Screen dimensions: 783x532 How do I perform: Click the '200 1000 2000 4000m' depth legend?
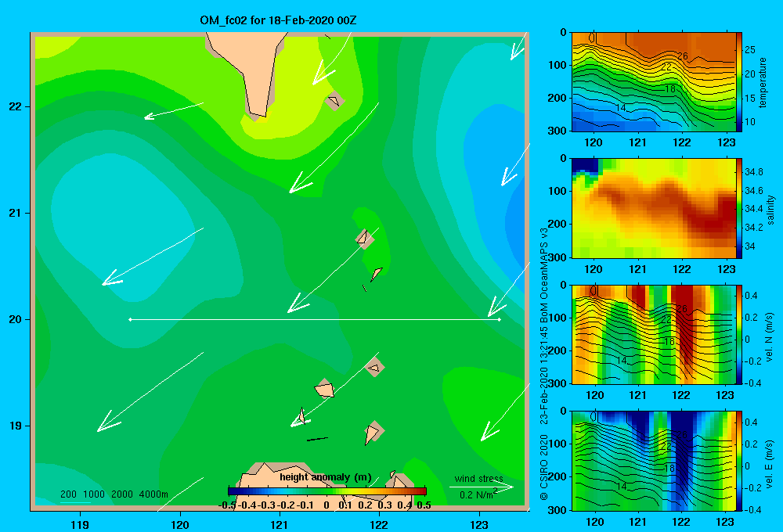click(114, 494)
